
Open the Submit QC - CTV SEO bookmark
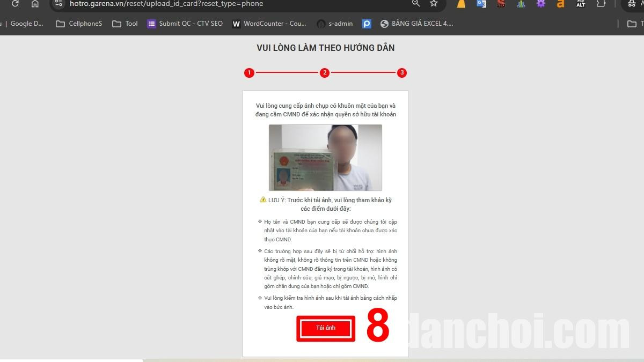pyautogui.click(x=185, y=24)
